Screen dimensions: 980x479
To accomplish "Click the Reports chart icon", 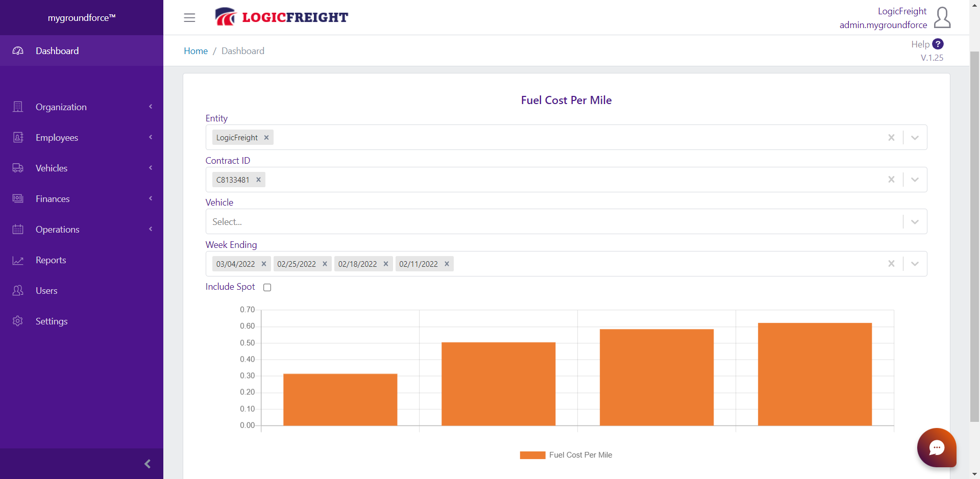I will click(18, 260).
